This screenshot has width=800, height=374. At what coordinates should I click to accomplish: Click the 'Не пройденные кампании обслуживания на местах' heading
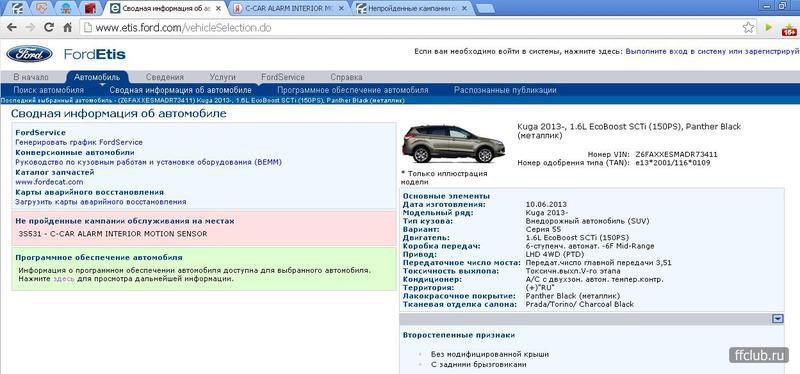click(125, 221)
